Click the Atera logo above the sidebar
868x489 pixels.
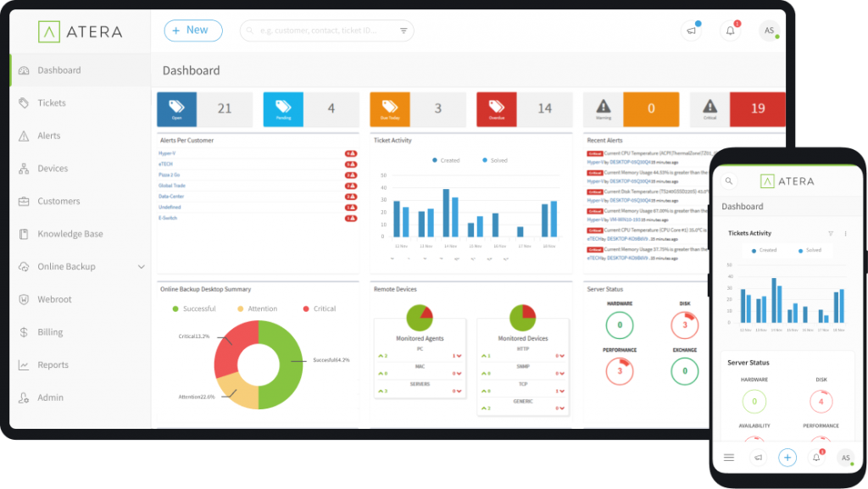[81, 31]
